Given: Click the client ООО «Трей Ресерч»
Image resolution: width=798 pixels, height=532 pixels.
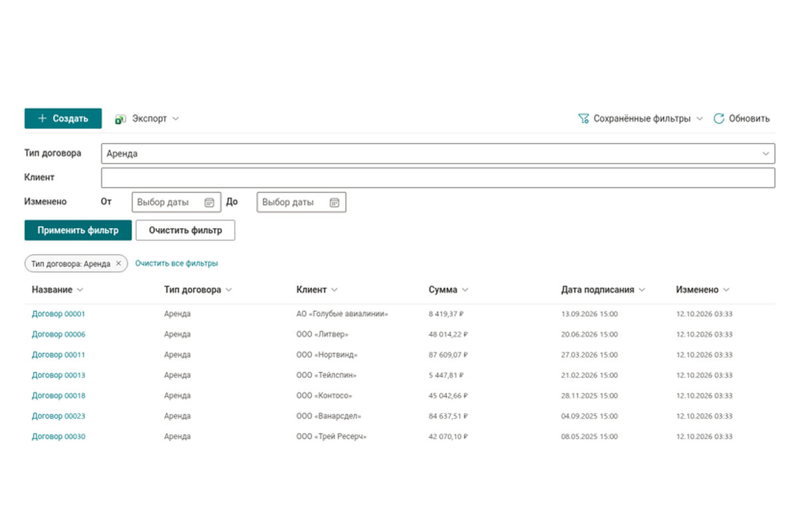Looking at the screenshot, I should 332,437.
